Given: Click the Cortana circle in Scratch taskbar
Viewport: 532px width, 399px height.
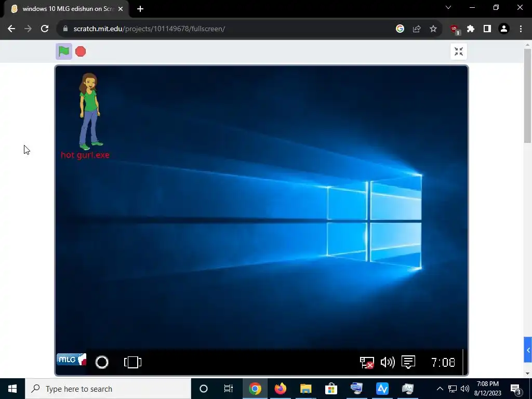Looking at the screenshot, I should 102,362.
